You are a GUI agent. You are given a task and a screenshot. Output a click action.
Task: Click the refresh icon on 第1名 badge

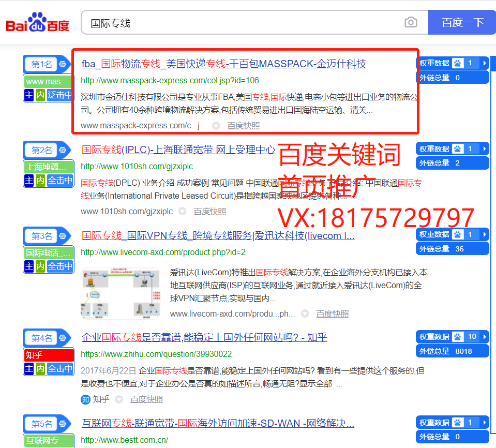63,64
